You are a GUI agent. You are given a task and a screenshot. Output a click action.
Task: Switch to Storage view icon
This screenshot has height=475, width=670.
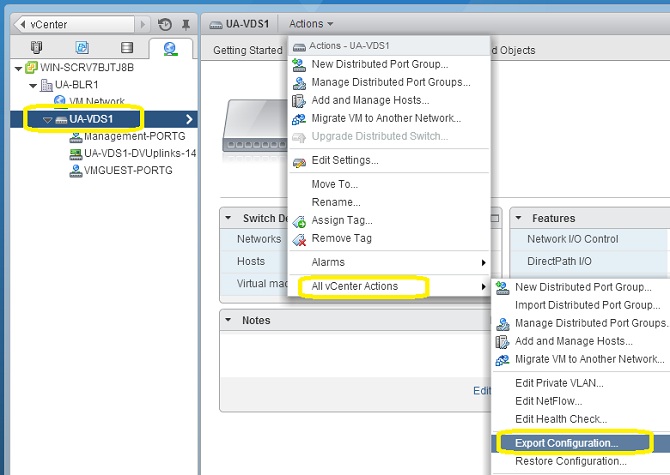pyautogui.click(x=127, y=47)
